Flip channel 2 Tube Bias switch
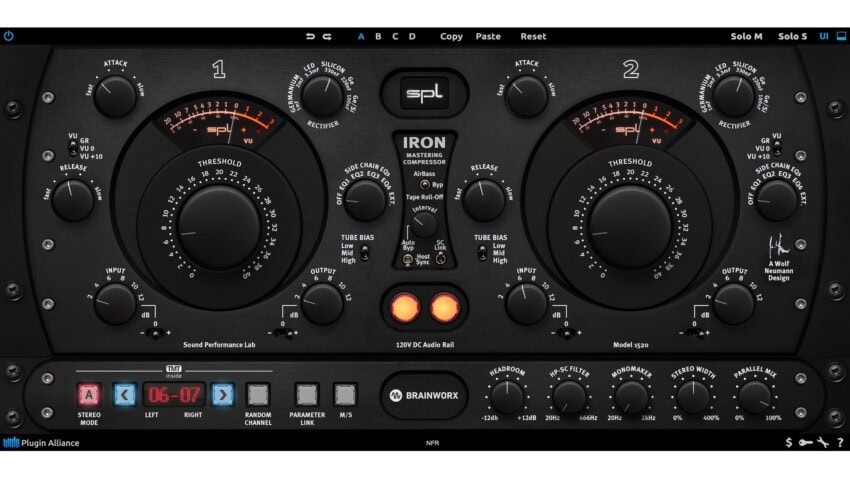 tap(482, 253)
